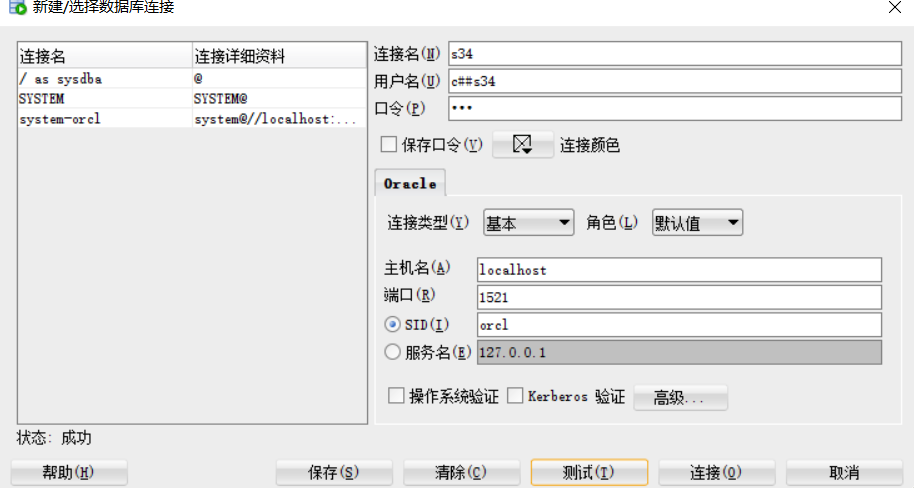Focus the 用户名 field containing c##s34
The height and width of the screenshot is (488, 914).
coord(675,81)
